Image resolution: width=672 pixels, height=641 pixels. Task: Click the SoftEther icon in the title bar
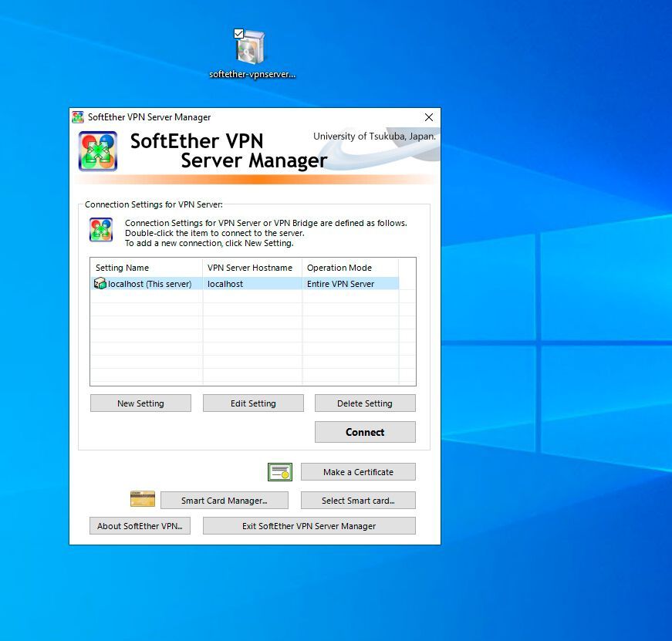tap(77, 116)
